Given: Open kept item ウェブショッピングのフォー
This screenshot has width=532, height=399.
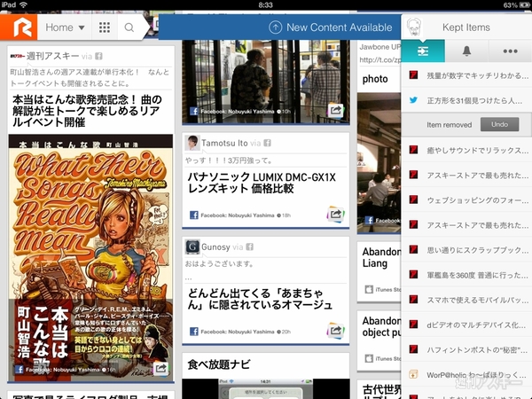Looking at the screenshot, I should (466, 199).
